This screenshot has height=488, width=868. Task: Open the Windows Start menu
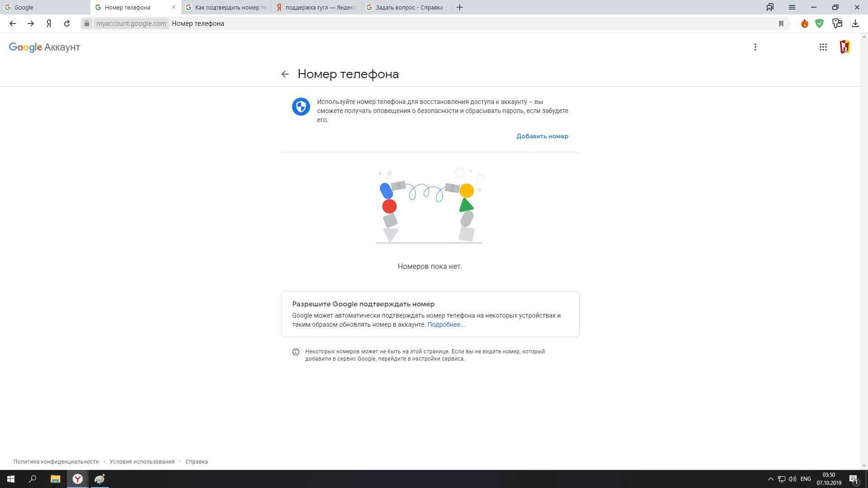(11, 479)
